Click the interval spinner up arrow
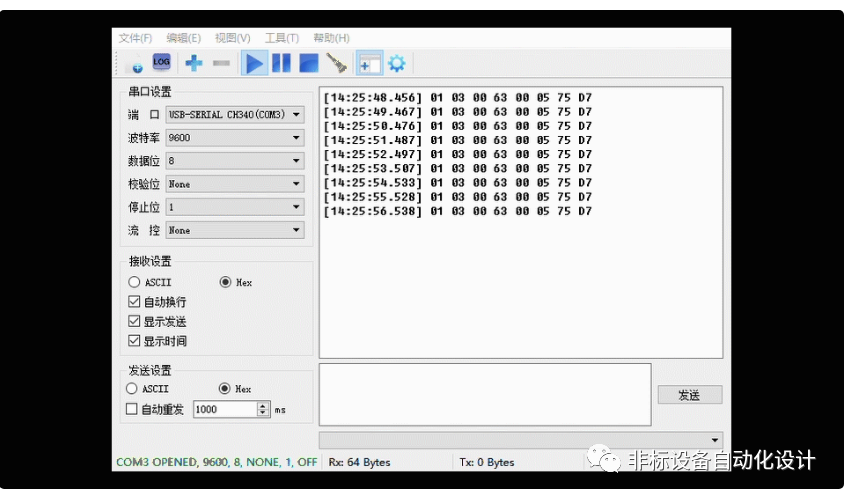Viewport: 844px width, 498px height. [263, 406]
